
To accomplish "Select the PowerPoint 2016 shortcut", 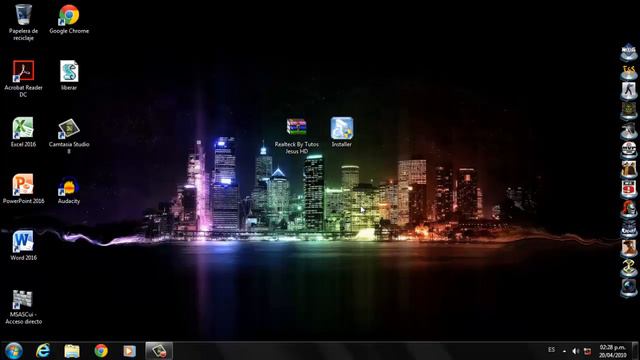I will click(23, 189).
